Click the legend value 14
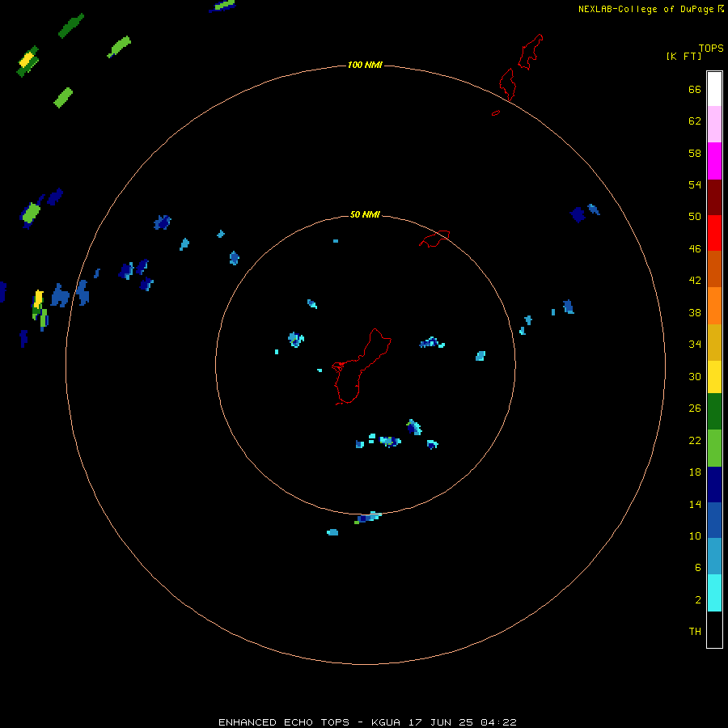 click(695, 504)
